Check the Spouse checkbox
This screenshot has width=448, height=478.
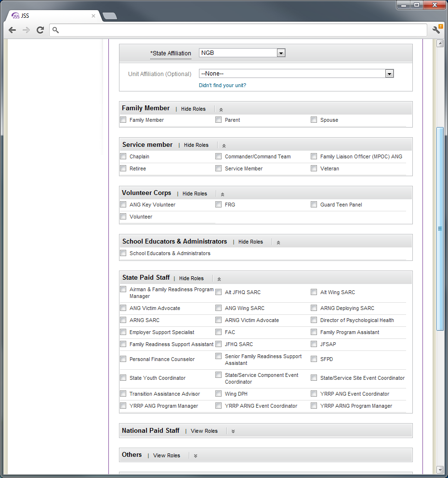tap(314, 120)
